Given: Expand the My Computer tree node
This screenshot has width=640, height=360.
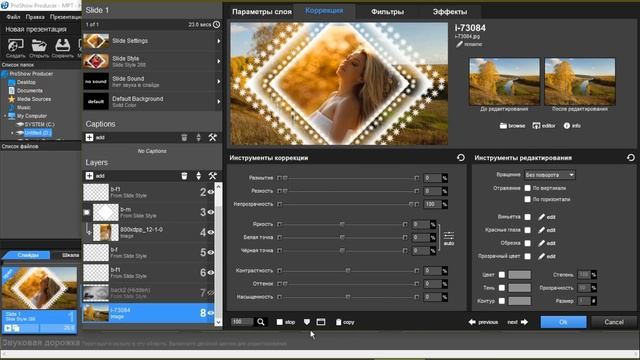Looking at the screenshot, I should coord(5,116).
